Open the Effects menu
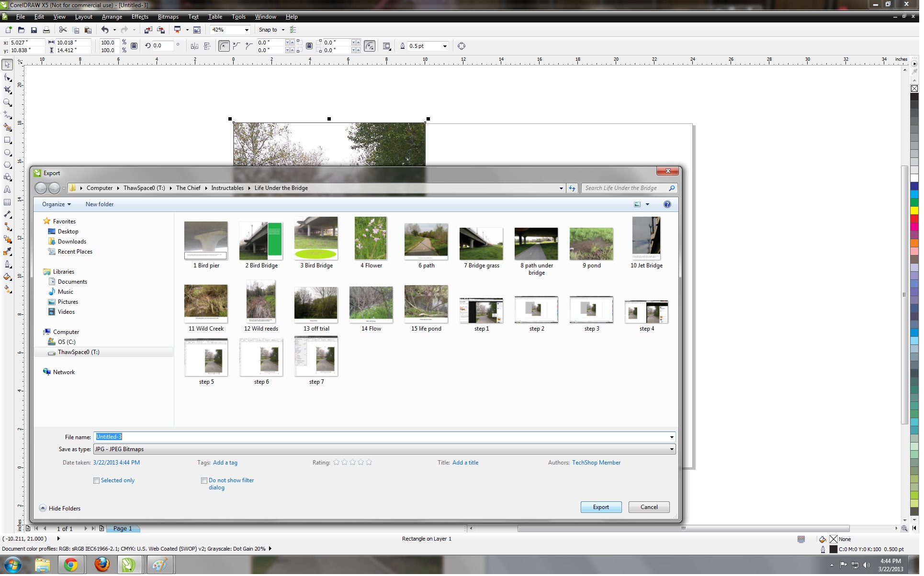 141,17
